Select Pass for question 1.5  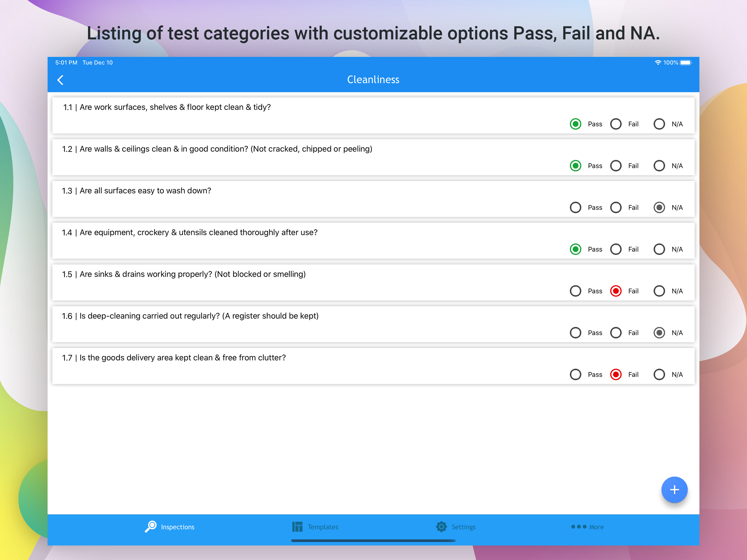point(576,291)
